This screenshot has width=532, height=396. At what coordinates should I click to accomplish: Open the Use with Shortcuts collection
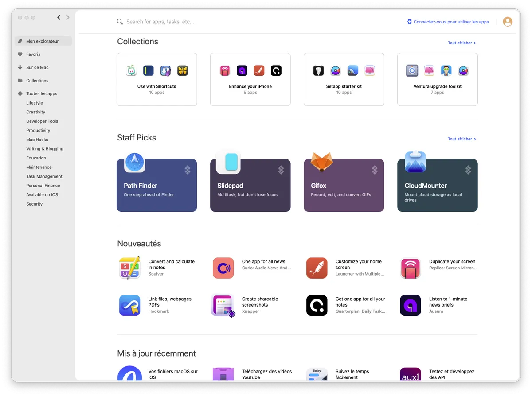pyautogui.click(x=156, y=79)
